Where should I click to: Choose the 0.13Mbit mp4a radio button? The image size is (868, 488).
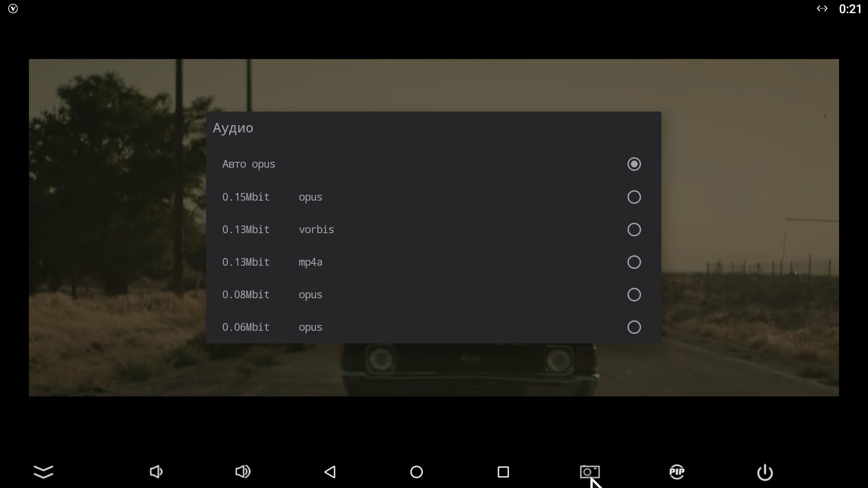634,262
